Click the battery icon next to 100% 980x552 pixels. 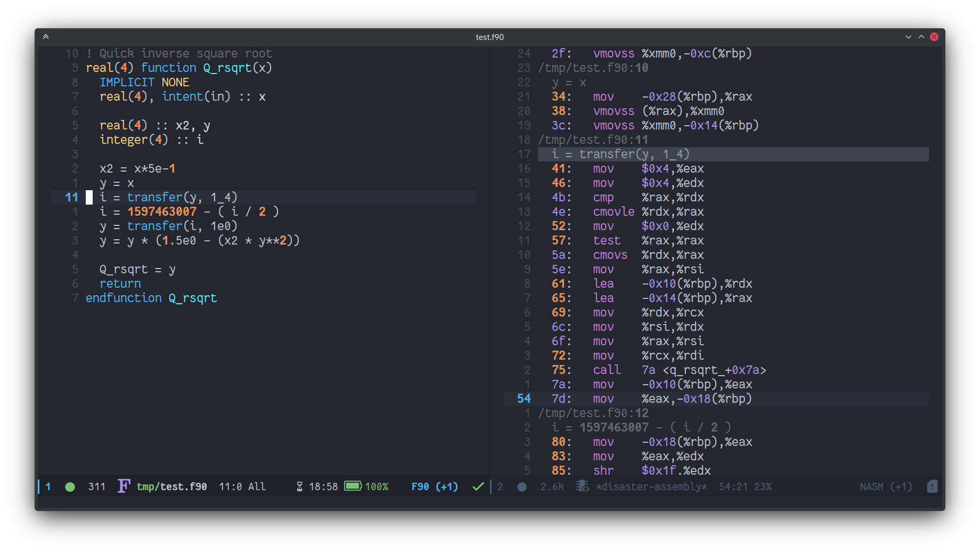pyautogui.click(x=353, y=486)
